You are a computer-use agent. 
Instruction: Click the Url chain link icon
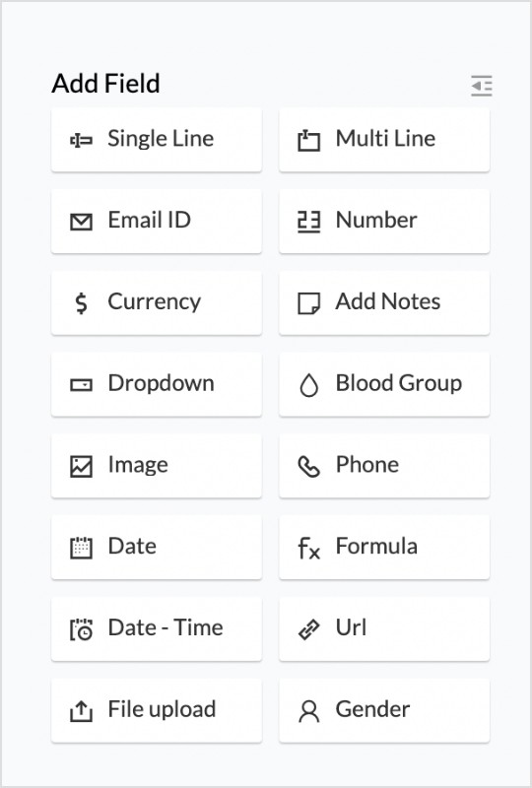coord(308,629)
